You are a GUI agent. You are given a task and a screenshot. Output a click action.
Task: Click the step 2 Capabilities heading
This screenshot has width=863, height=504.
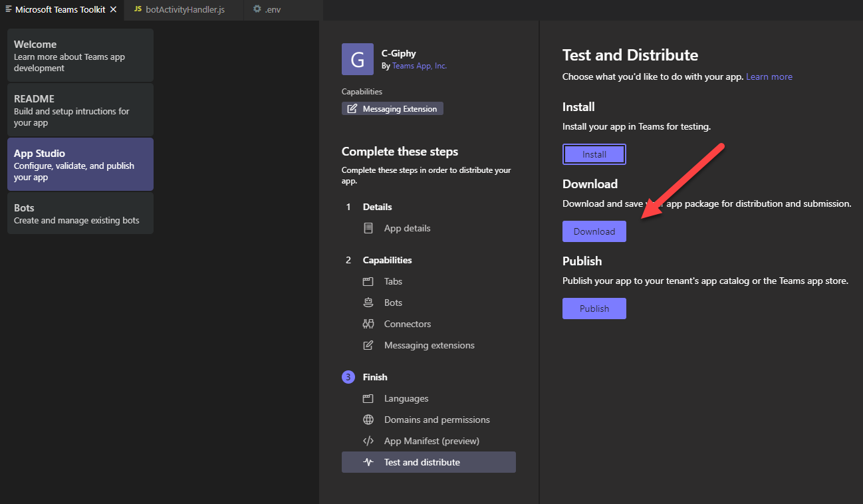[x=388, y=260]
